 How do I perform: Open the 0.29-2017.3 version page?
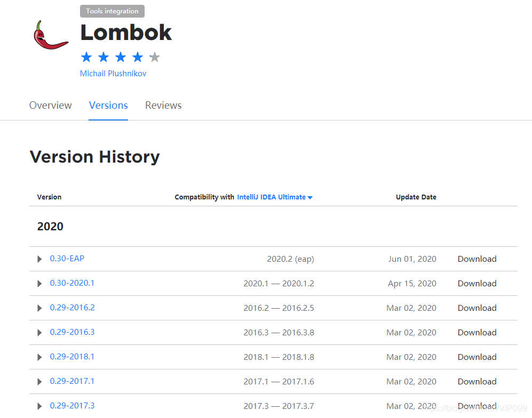pos(72,405)
